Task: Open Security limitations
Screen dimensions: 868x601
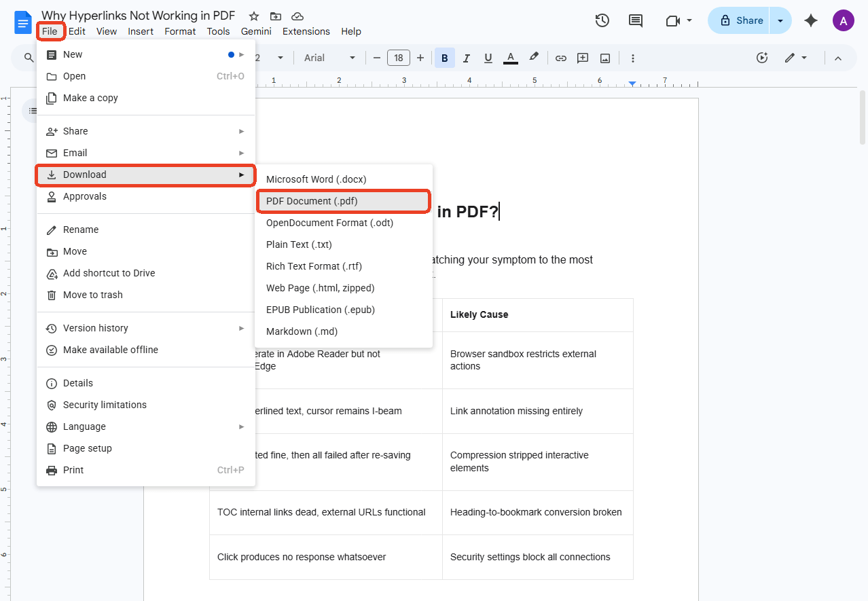Action: [146, 405]
